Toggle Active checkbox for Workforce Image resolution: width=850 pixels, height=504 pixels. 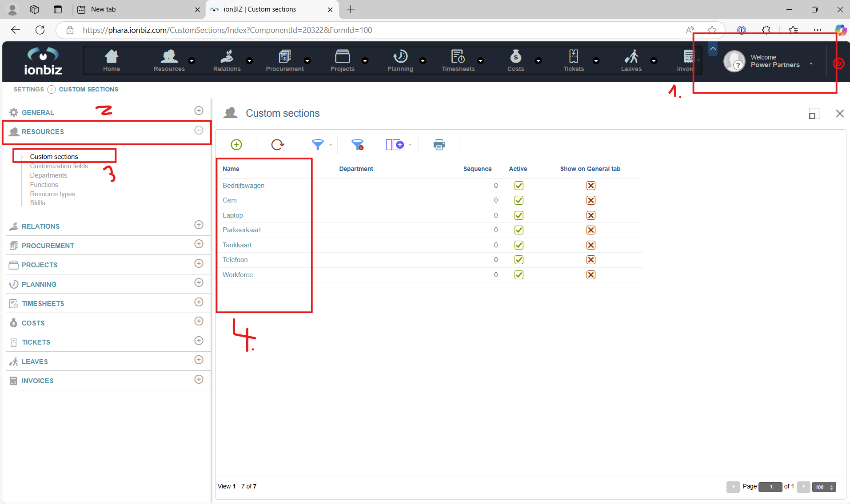[519, 275]
